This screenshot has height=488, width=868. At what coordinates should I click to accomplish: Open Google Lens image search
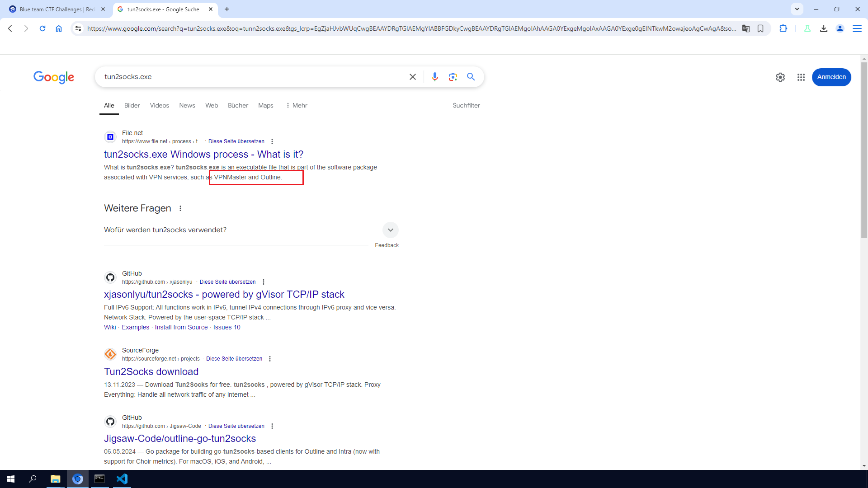pos(453,77)
